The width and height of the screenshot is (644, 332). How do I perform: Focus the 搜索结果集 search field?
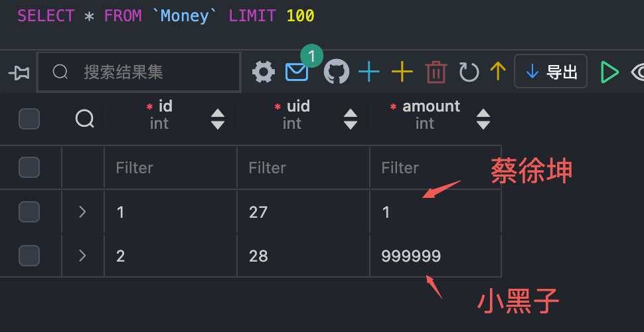(x=139, y=72)
